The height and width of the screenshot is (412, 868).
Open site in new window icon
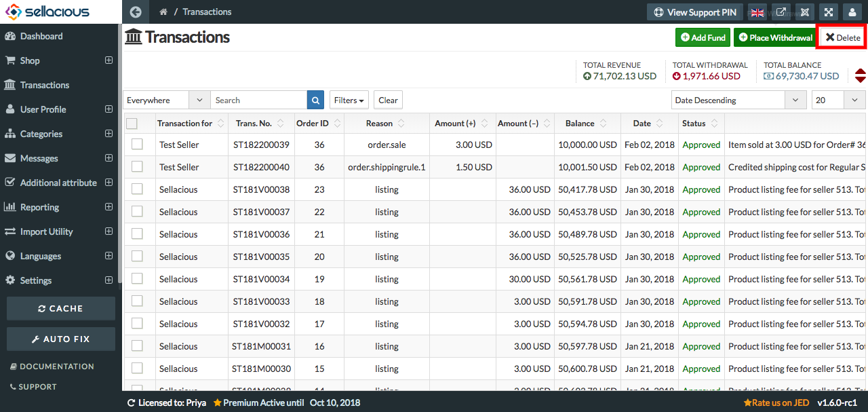click(x=781, y=12)
